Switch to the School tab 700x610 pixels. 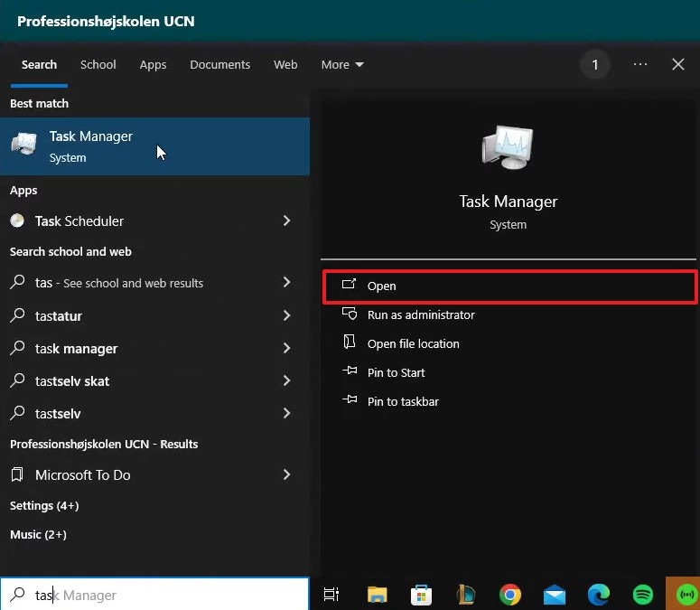click(98, 65)
